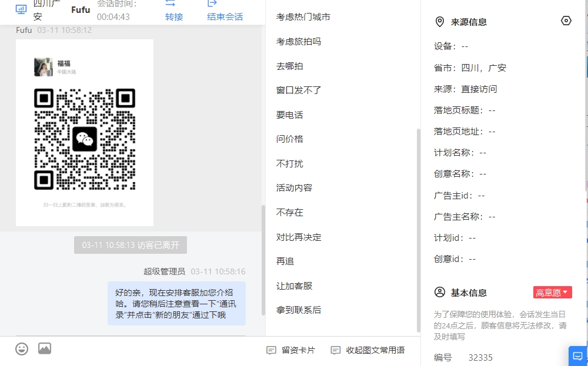Open the blue chat widget icon

click(577, 356)
